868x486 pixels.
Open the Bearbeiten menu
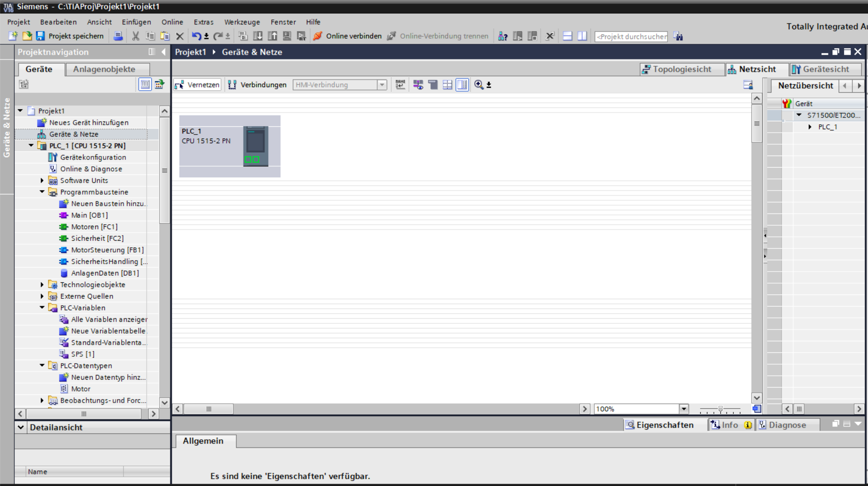coord(58,22)
